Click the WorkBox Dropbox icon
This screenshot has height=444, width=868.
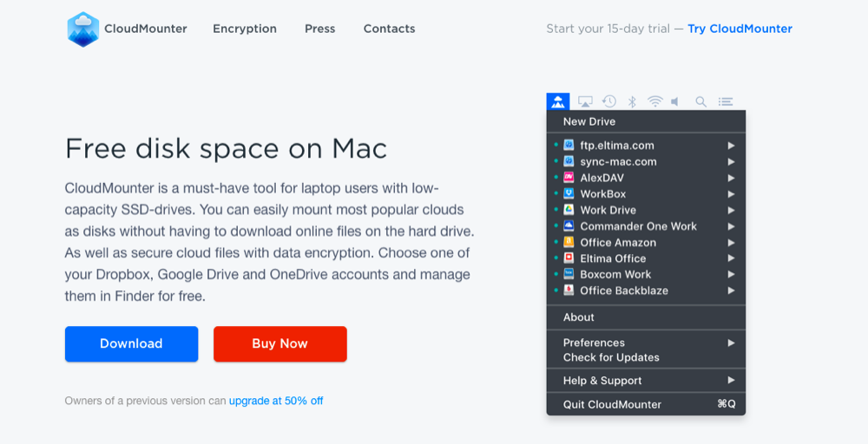pyautogui.click(x=569, y=193)
